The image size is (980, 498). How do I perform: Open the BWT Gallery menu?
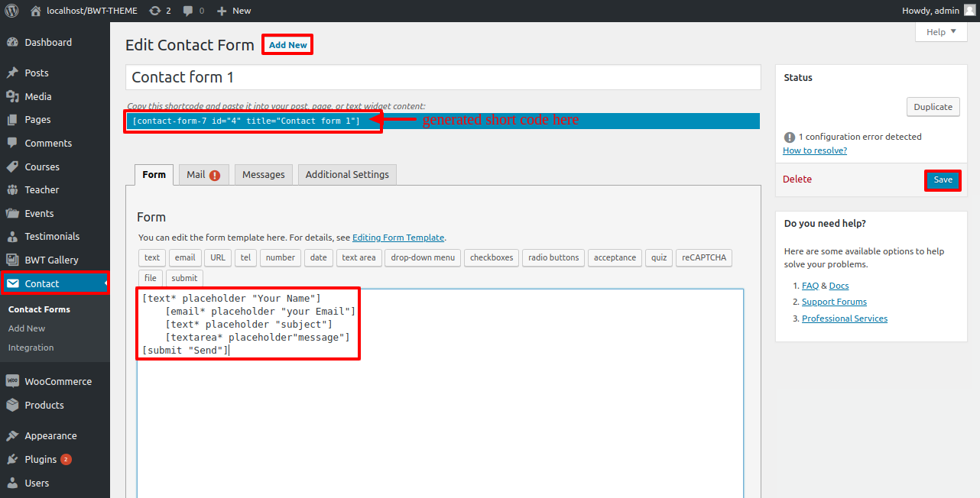[x=51, y=260]
